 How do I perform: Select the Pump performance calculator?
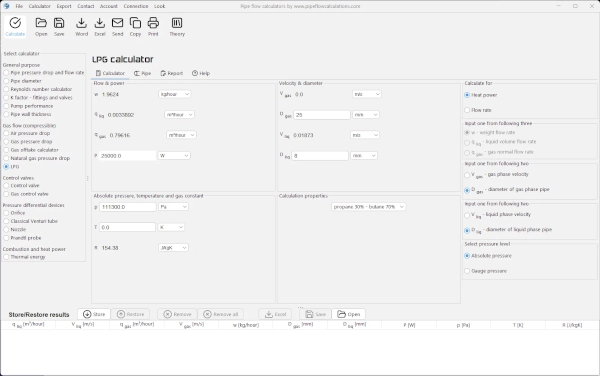28,106
